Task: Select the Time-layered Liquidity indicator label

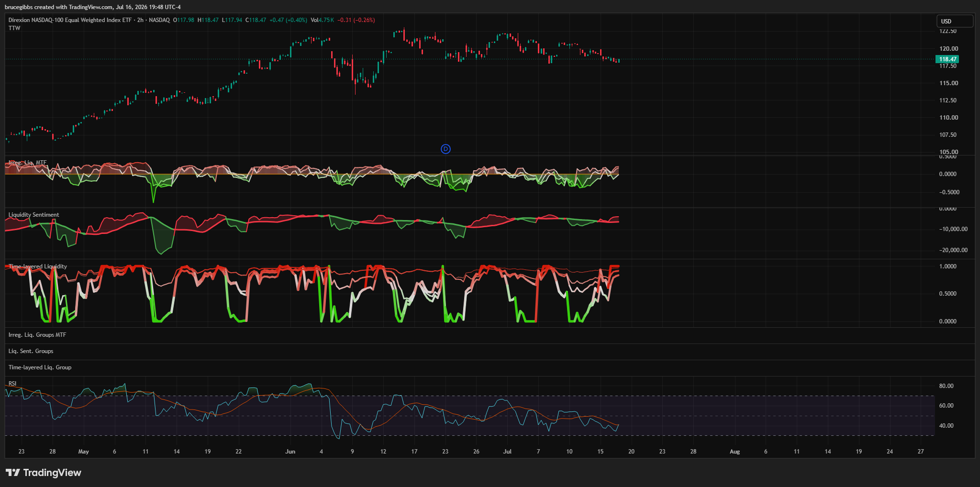Action: [38, 266]
